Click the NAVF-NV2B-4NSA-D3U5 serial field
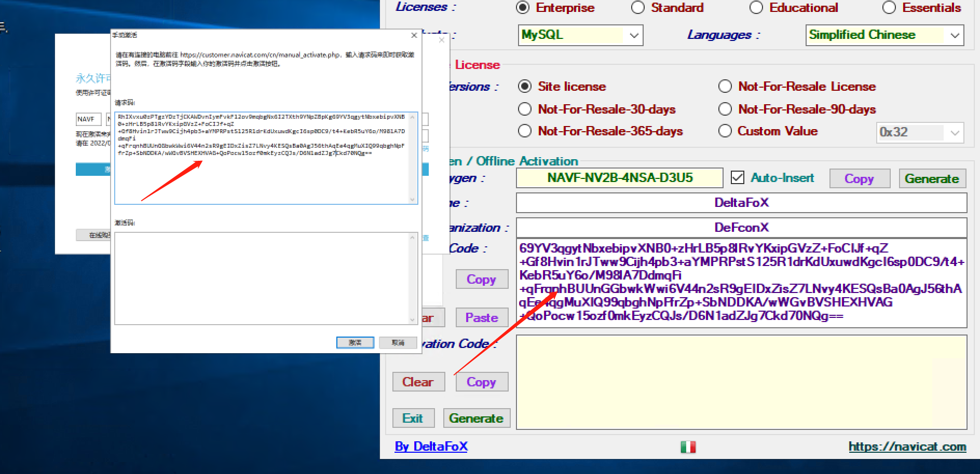 click(620, 178)
